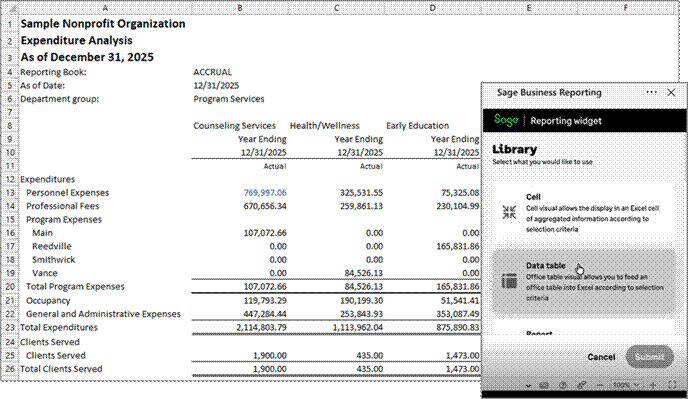688x399 pixels.
Task: Click cell 'Sample Nonprofit Organization'
Action: [103, 24]
